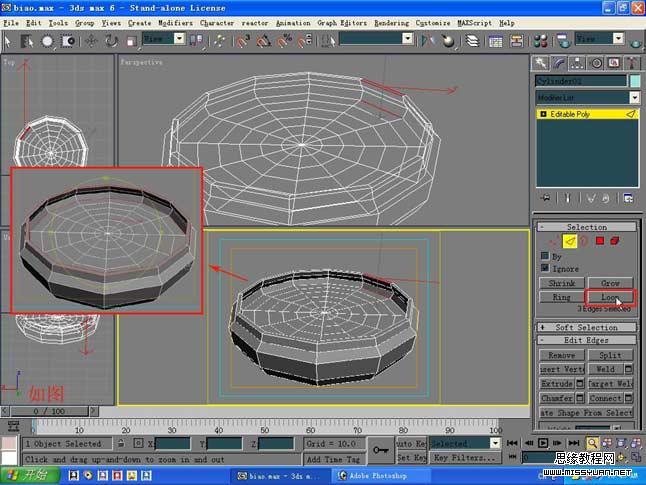Expand the Soft Selection rollout
This screenshot has width=646, height=485.
(x=586, y=328)
